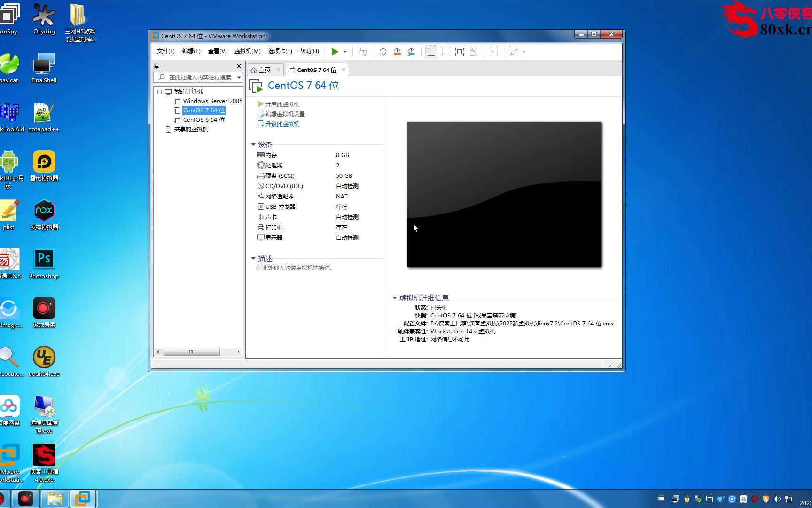Power on VM with green play icon
The image size is (812, 508).
335,52
